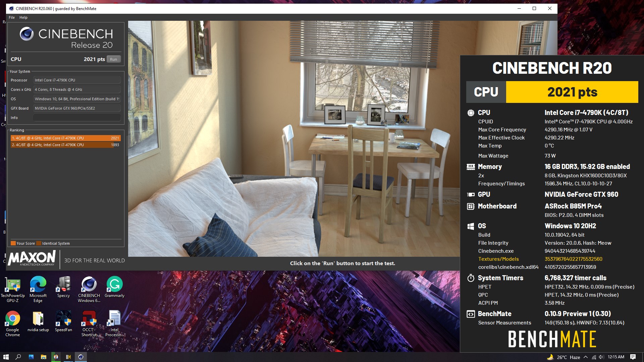Click the BENCHMATE logo at panel bottom
Viewport: 644px width, 362px height.
pos(552,339)
